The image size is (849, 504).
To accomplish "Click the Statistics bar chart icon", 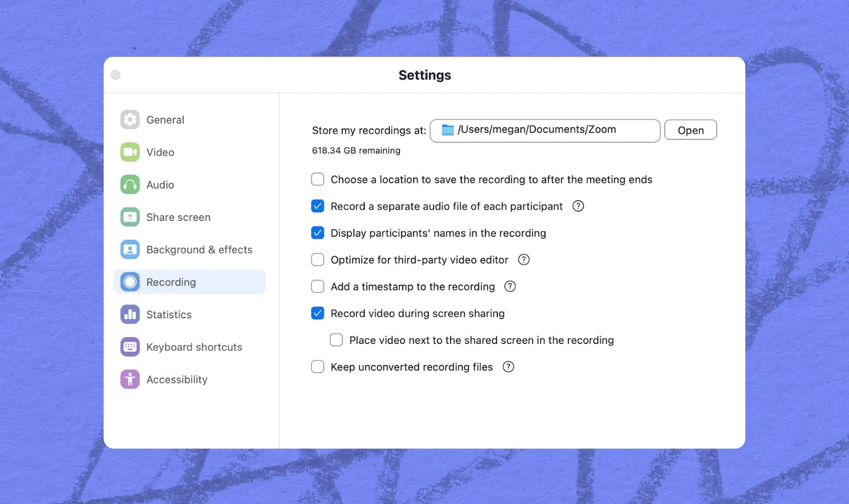I will pos(130,315).
